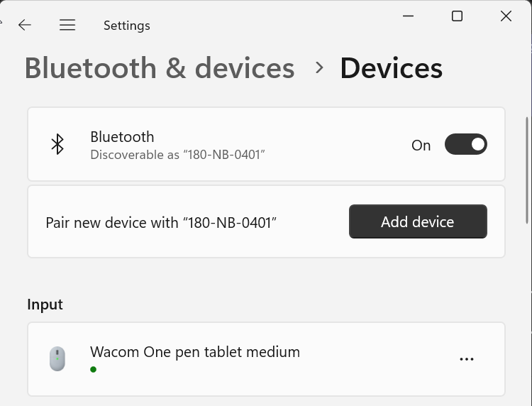Viewport: 532px width, 406px height.
Task: Click Pair new device with 180-NB-0401 text
Action: coord(161,223)
